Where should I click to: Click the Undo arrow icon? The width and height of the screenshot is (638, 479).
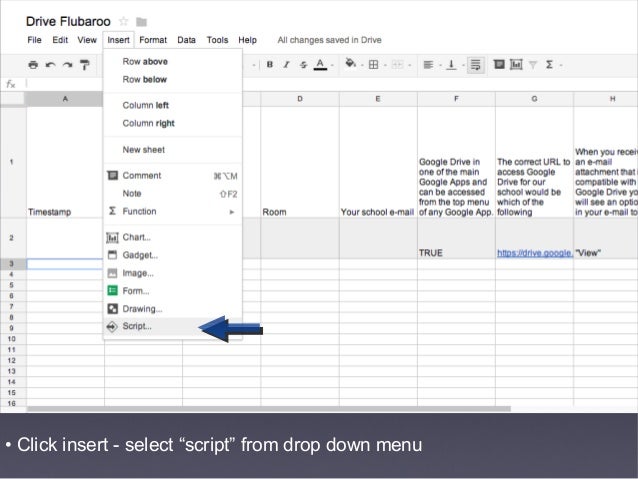50,65
